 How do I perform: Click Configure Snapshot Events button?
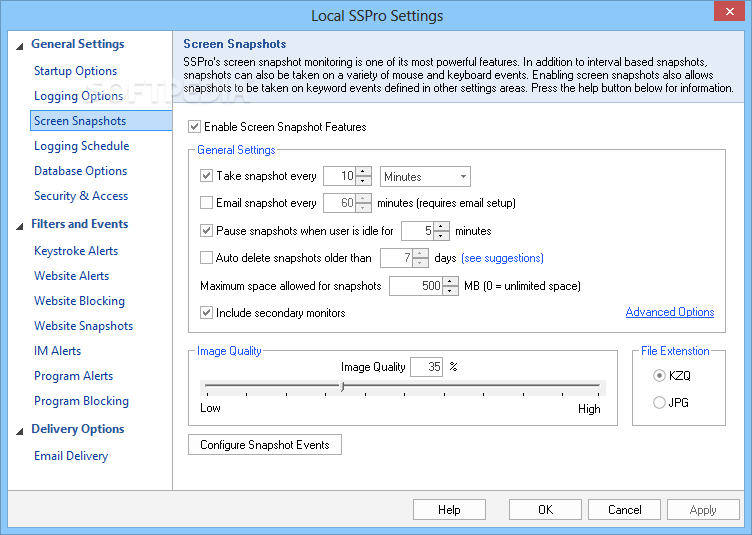click(265, 445)
